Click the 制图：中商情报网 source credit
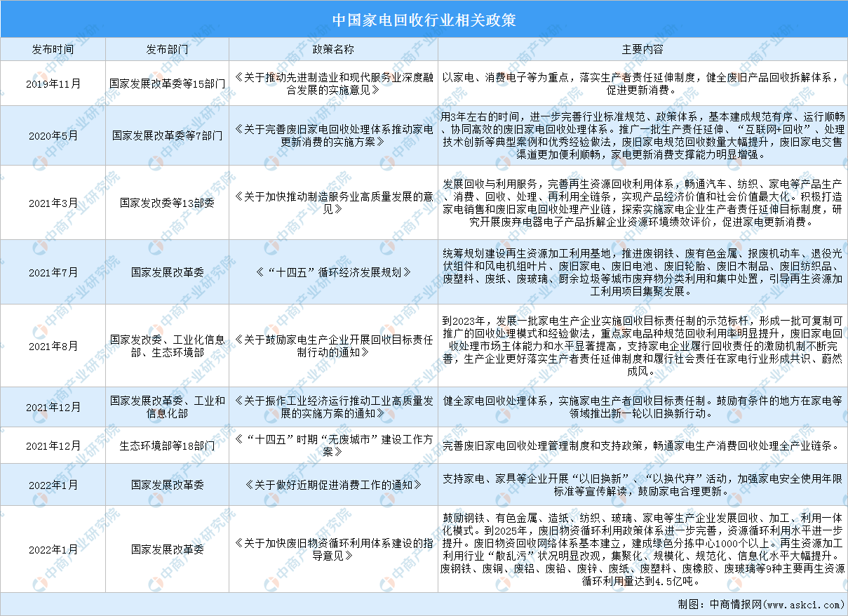848x616 pixels. coord(760,604)
